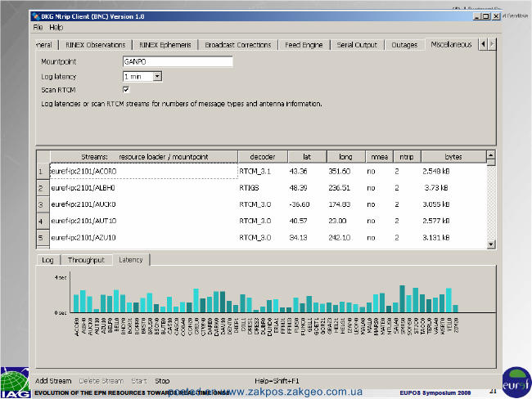
Task: Switch to the Broadcast Corrections tab
Action: 238,45
